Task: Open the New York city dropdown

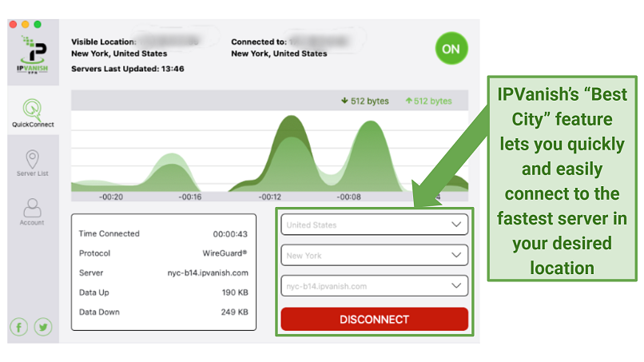Action: [x=374, y=256]
